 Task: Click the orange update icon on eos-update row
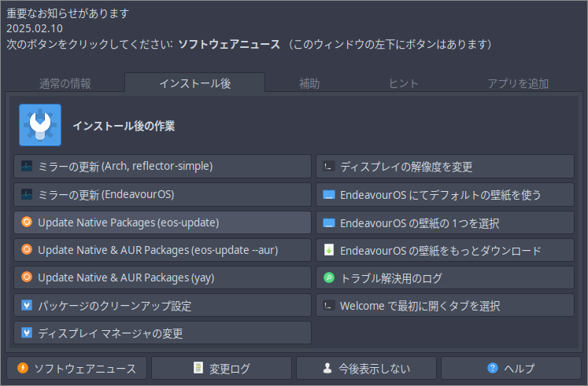27,222
